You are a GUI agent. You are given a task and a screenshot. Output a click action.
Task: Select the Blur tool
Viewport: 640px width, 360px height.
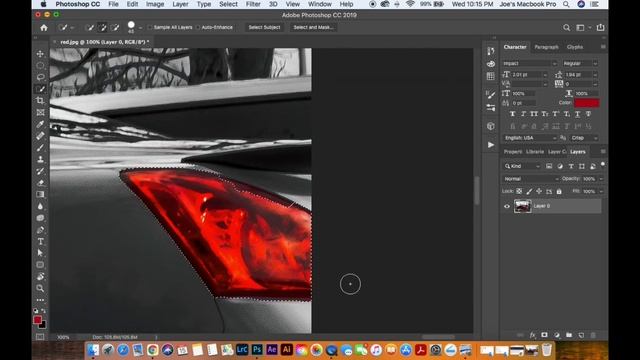pos(40,207)
